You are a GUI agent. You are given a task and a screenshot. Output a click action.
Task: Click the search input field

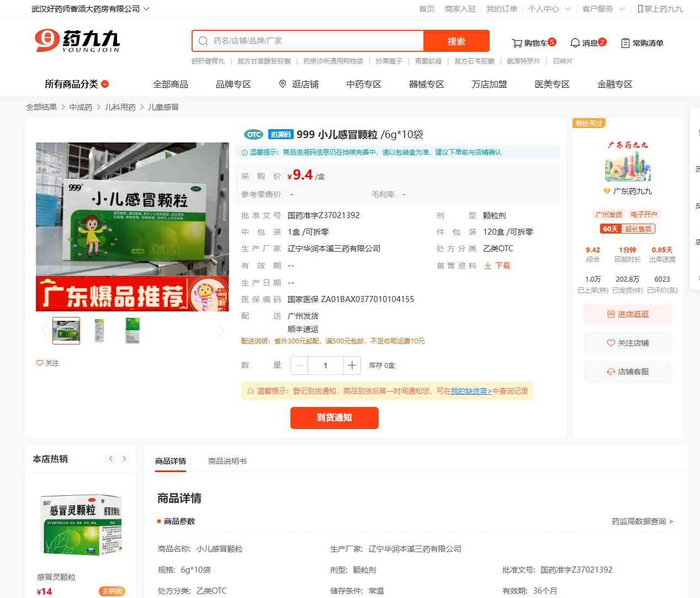pos(315,41)
